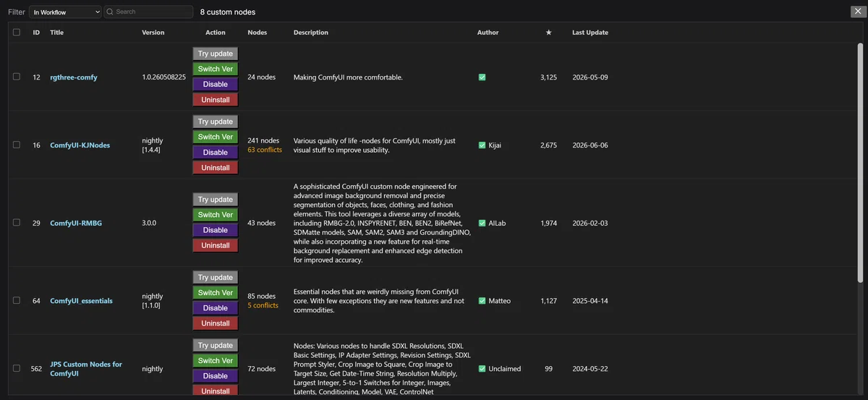868x400 pixels.
Task: Disable the ComfyUI-RMBG pack
Action: [x=216, y=230]
